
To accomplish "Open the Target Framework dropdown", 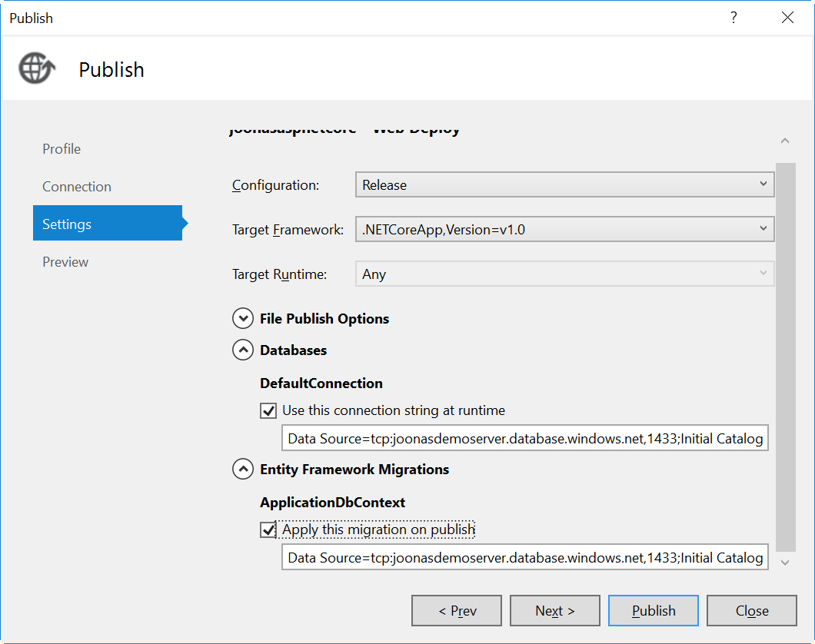I will coord(564,229).
